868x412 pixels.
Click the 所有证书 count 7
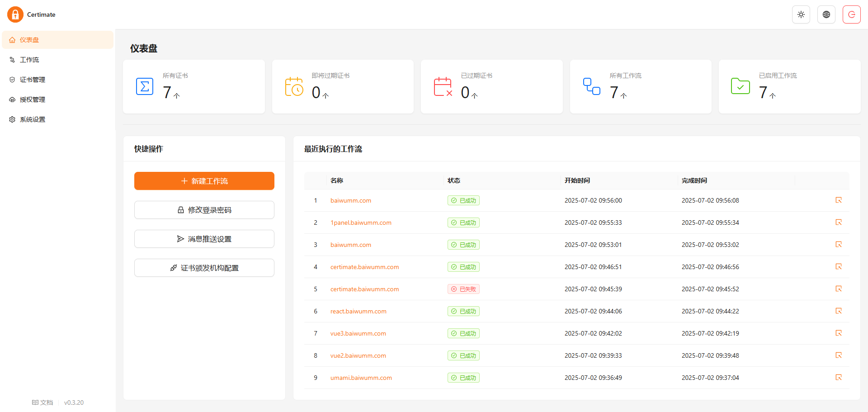point(167,92)
